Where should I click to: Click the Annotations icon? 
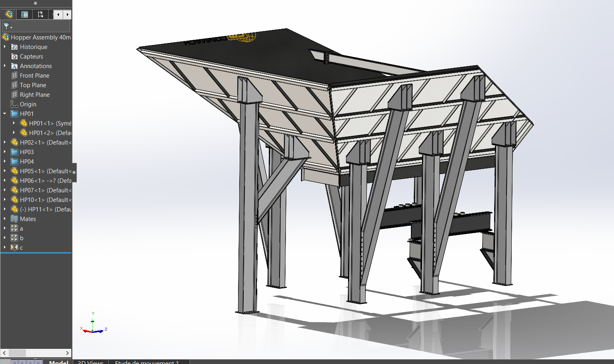[14, 66]
